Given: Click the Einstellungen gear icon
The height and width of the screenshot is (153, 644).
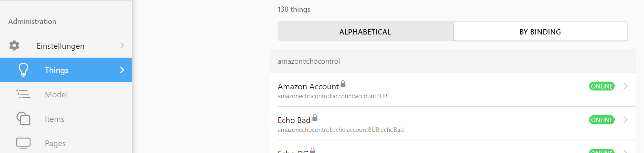Looking at the screenshot, I should 14,45.
